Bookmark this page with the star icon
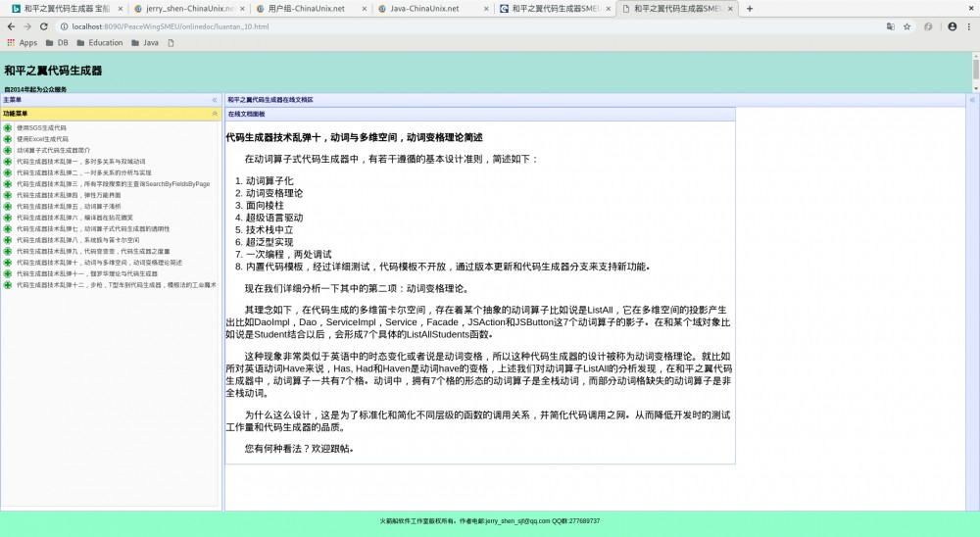980x537 pixels. (x=906, y=26)
